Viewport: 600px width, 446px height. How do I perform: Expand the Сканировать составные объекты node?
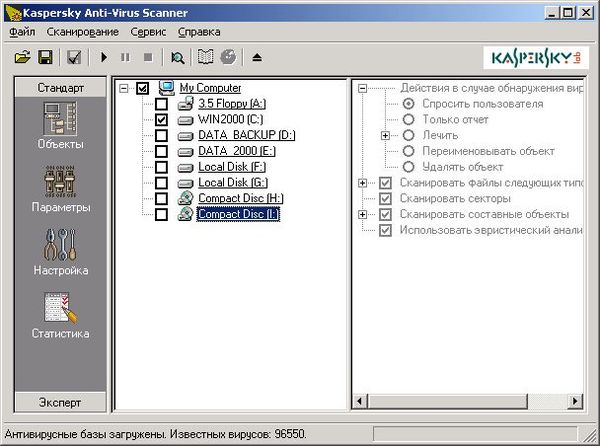[362, 214]
